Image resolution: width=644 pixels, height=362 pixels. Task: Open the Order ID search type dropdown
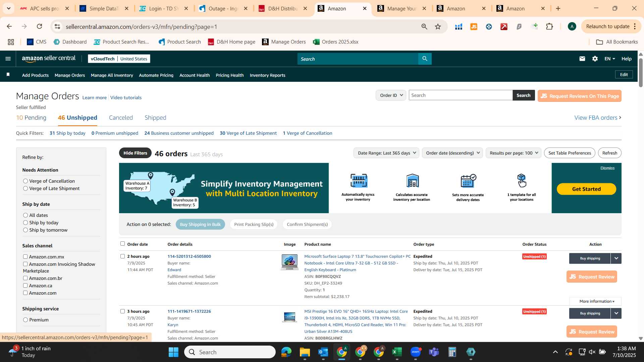coord(391,95)
